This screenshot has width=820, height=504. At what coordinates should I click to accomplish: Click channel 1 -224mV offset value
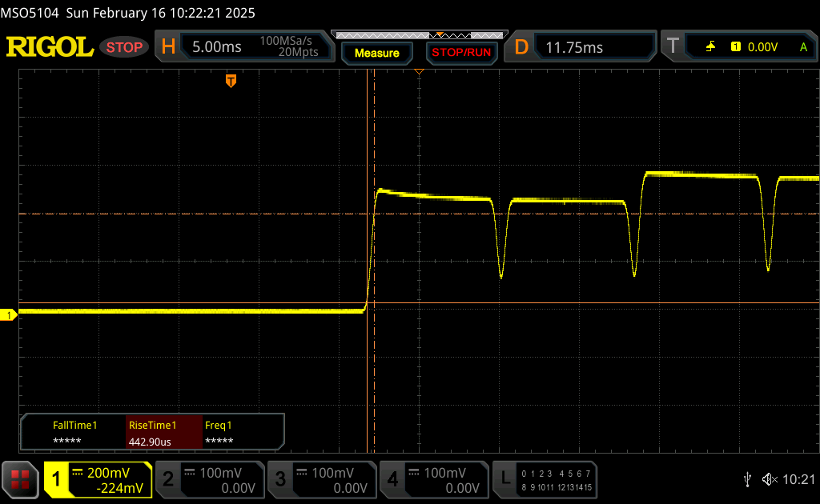119,488
